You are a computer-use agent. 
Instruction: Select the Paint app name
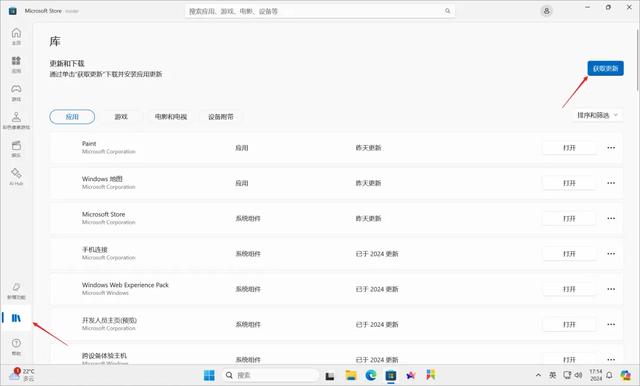point(89,144)
